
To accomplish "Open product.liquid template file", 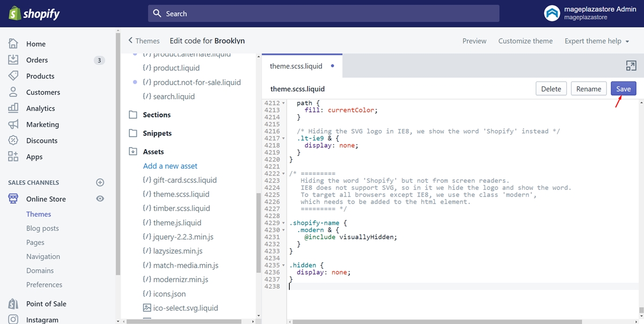I will [x=176, y=68].
